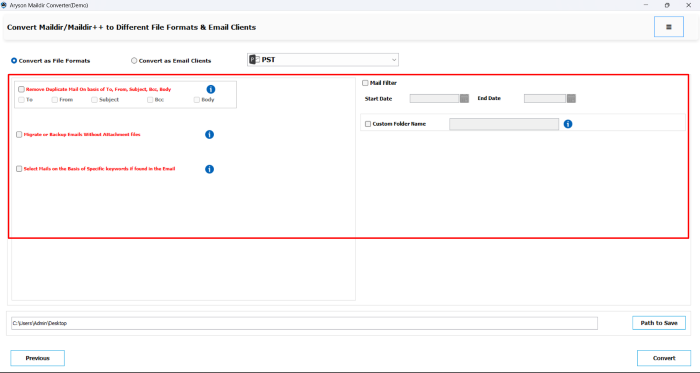The width and height of the screenshot is (700, 373).
Task: Click info icon beside Select Mails keywords
Action: (x=209, y=169)
